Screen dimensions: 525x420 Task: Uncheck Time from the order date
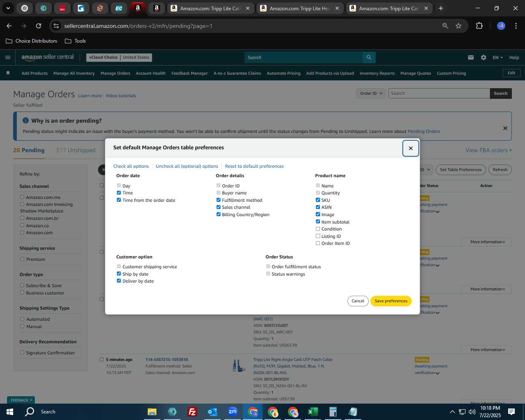pos(119,200)
